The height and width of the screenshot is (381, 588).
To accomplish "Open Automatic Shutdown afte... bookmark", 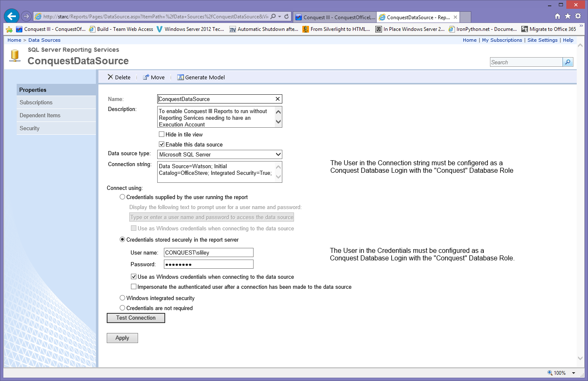I will (264, 29).
